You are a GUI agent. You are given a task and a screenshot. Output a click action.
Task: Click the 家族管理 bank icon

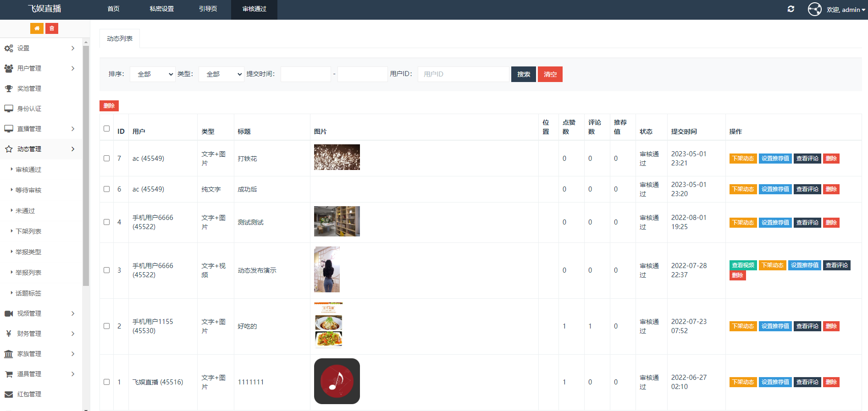9,354
